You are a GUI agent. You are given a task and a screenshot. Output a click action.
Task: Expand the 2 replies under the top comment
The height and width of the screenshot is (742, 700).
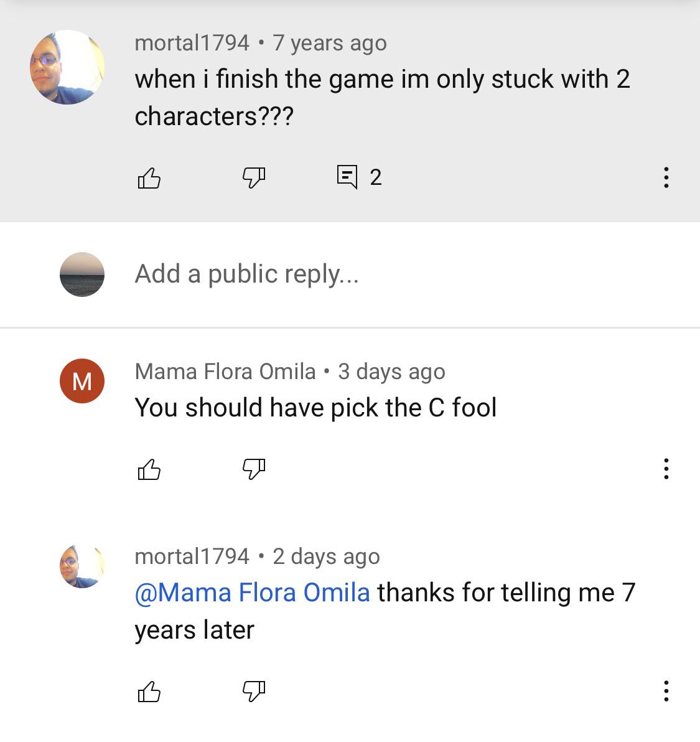(x=361, y=177)
